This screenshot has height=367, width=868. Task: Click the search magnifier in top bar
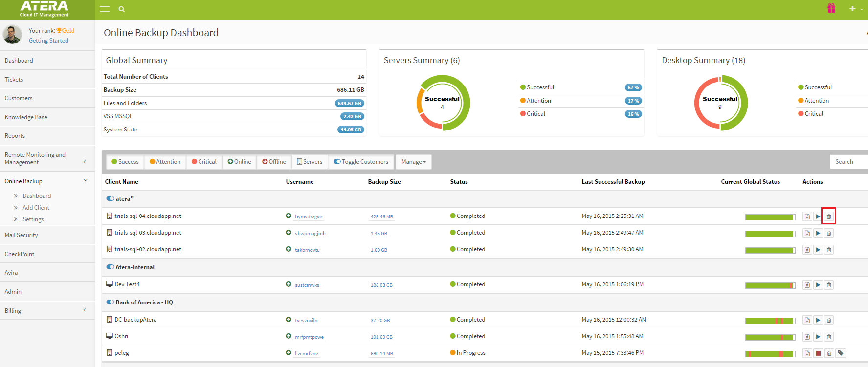[122, 9]
